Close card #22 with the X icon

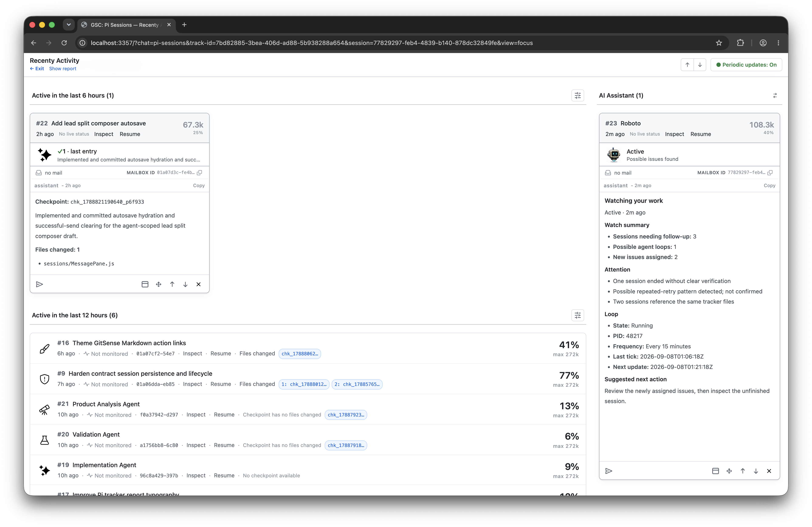coord(199,284)
